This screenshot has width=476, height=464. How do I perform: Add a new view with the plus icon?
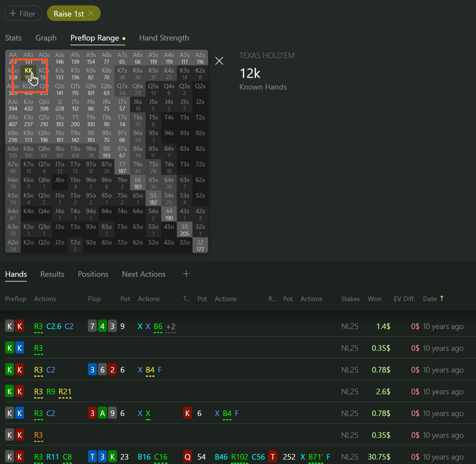click(186, 274)
